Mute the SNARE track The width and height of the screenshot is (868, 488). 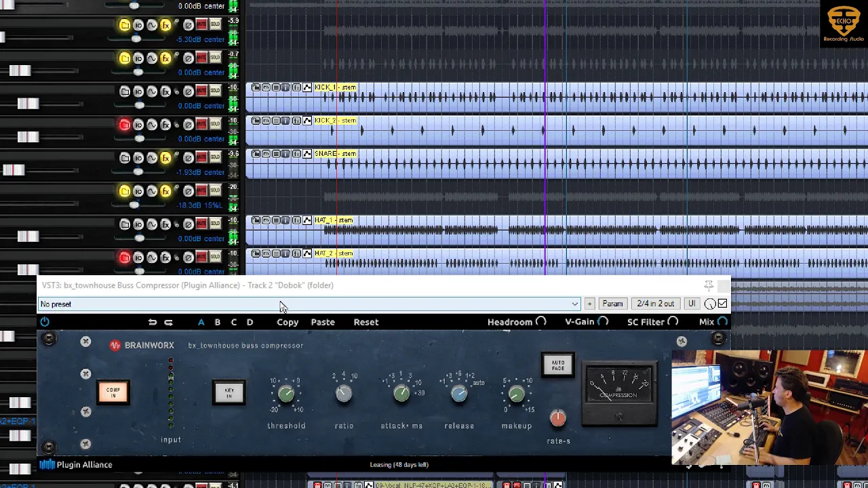click(201, 157)
